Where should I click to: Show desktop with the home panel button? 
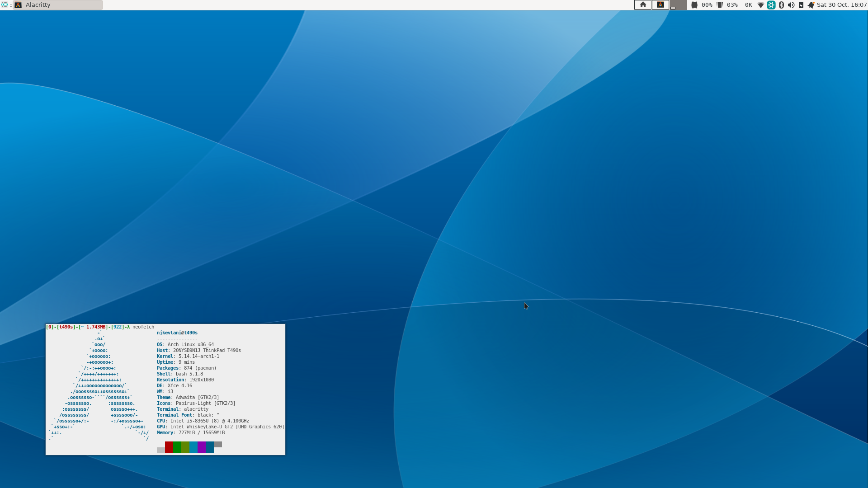[643, 5]
